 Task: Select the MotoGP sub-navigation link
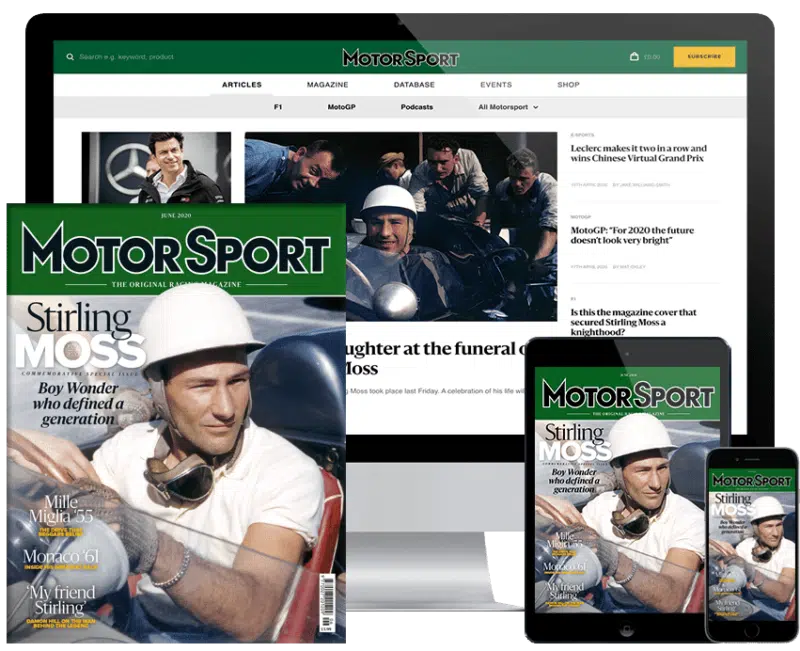pyautogui.click(x=341, y=107)
